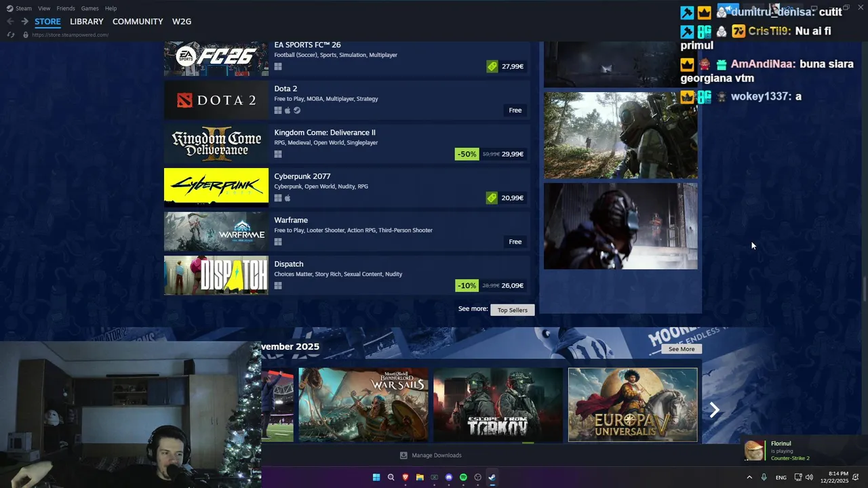Show hidden system tray icons

[x=749, y=477]
